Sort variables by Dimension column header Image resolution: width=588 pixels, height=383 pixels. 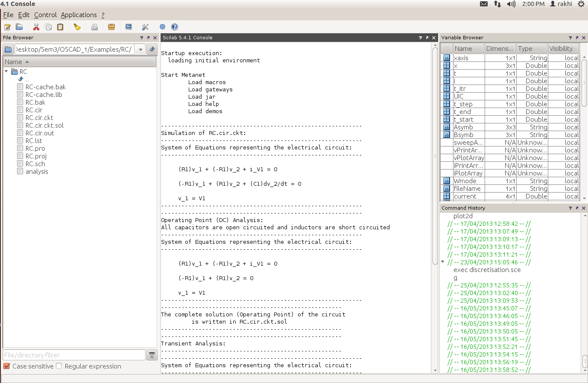point(500,48)
